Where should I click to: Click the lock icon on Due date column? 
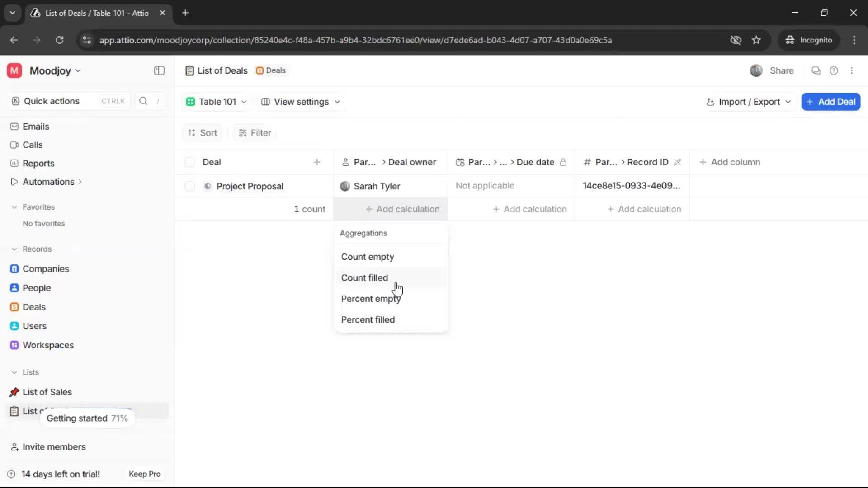point(563,162)
